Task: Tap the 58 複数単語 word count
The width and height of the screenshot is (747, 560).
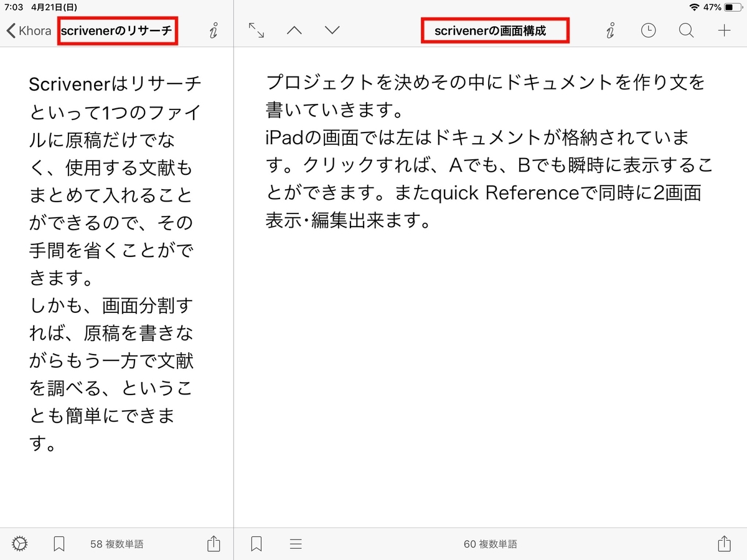Action: [x=117, y=543]
